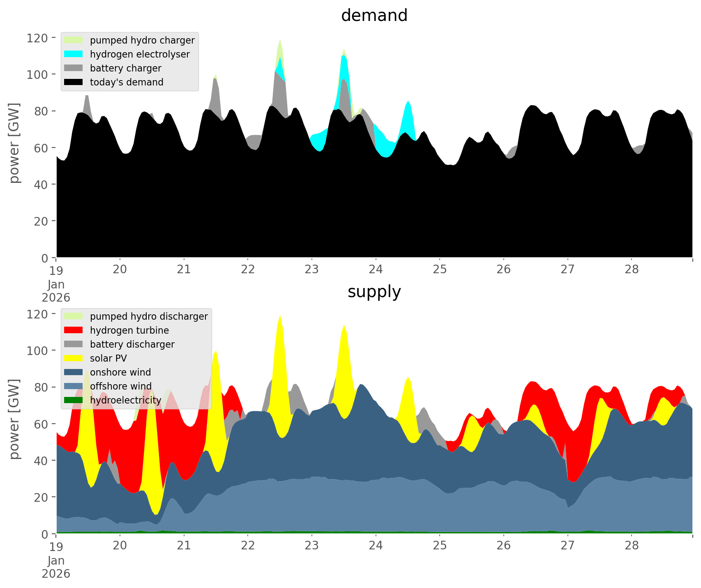Click the cyan hydrogen electrolyser legend swatch
Screen dimensions: 701x588
(74, 54)
